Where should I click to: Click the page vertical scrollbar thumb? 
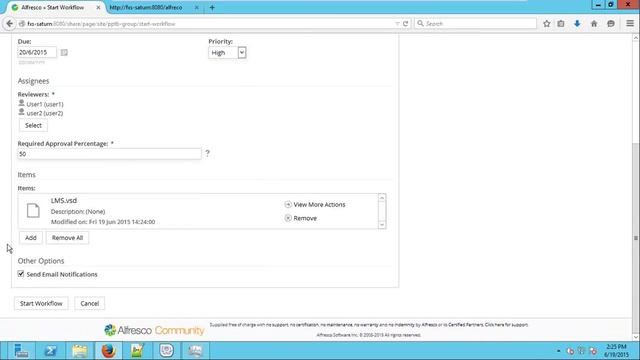point(636,238)
